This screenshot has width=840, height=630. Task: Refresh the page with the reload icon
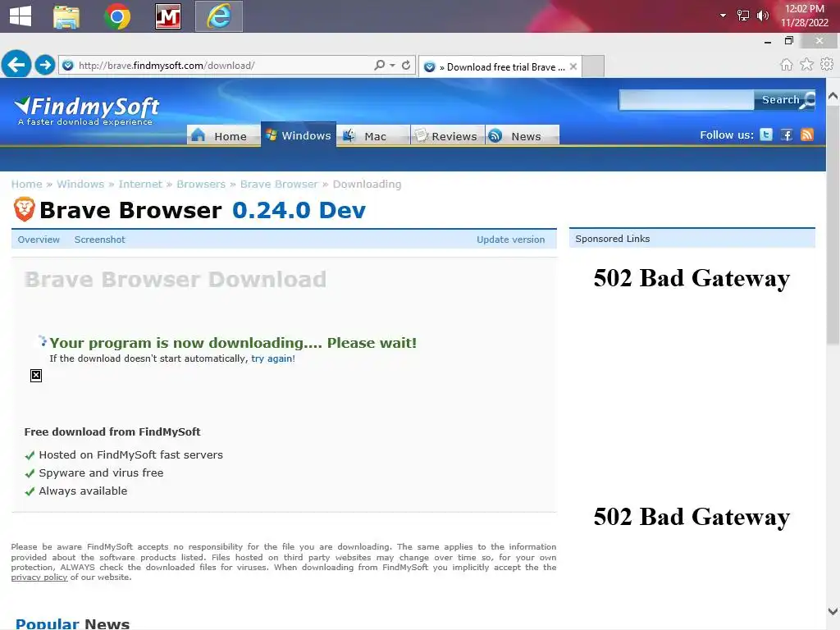406,65
